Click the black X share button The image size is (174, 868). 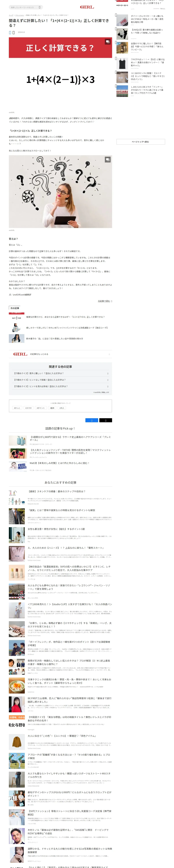coord(105,420)
